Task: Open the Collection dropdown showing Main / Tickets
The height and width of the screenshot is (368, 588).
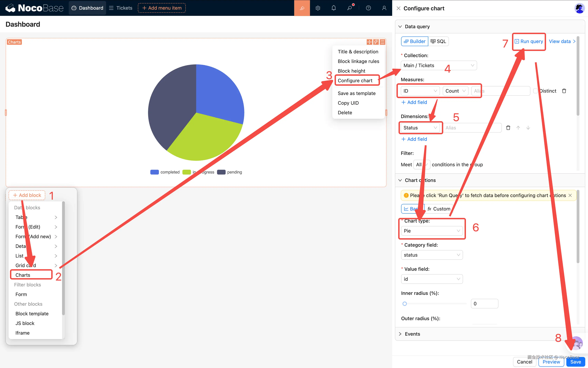Action: pos(439,65)
